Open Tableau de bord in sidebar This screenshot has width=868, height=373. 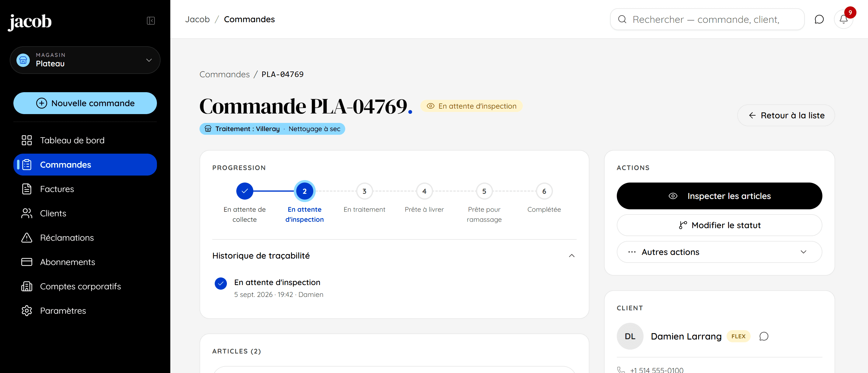(85, 140)
